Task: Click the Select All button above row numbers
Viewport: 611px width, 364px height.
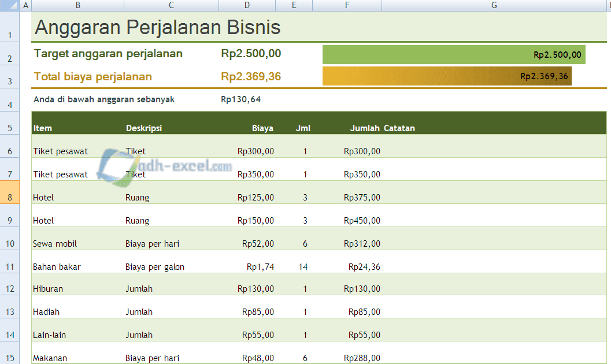Action: coord(10,5)
